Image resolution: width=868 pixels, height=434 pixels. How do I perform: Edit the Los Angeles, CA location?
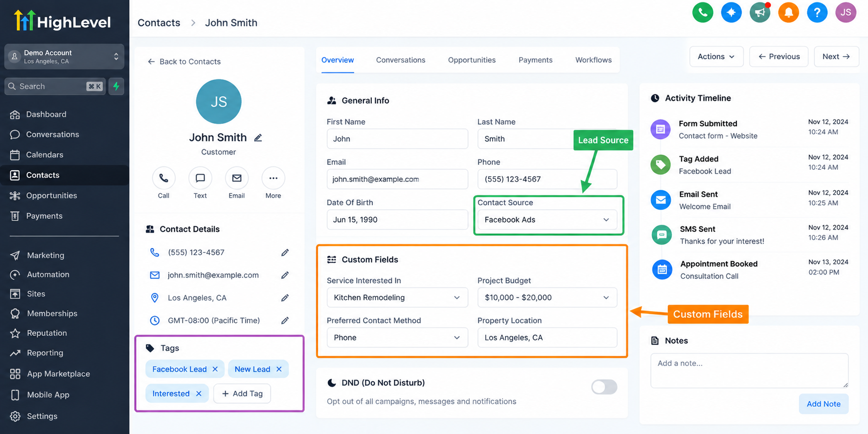pos(285,297)
